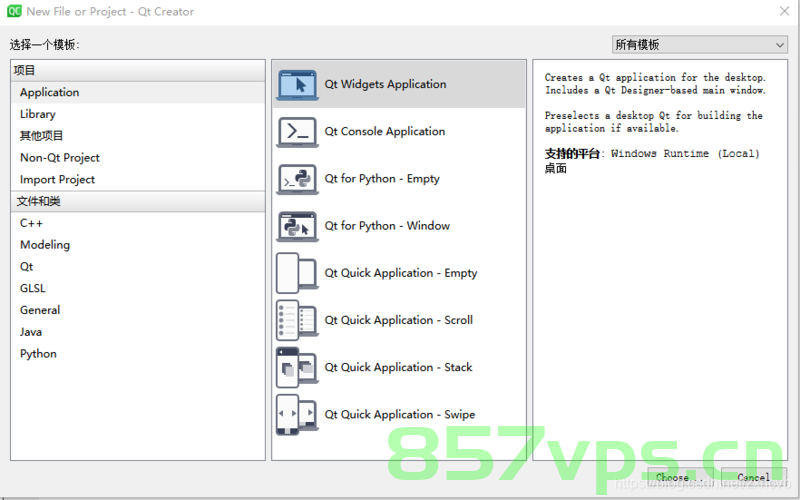Choose the Qt Quick Application - Stack icon
This screenshot has width=800, height=500.
[297, 367]
